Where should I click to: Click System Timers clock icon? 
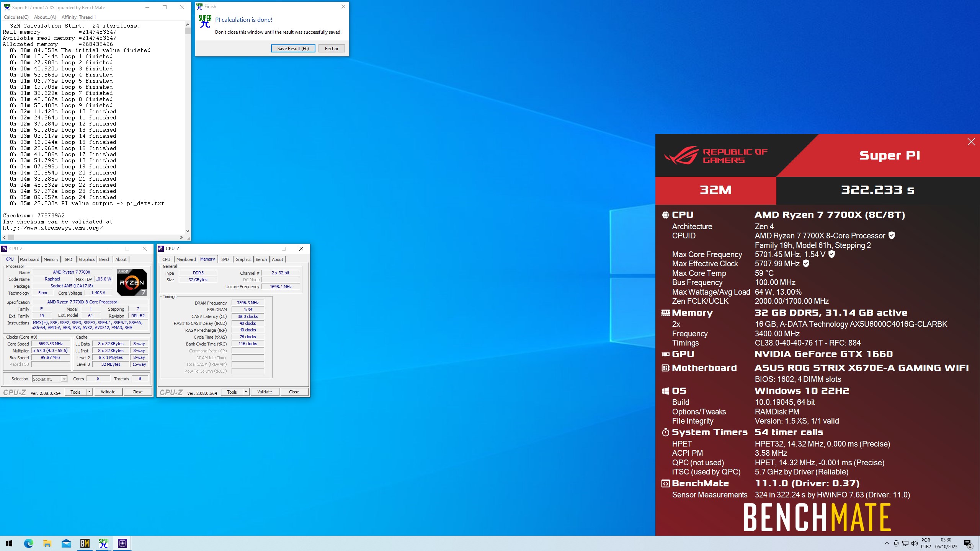[x=665, y=432]
